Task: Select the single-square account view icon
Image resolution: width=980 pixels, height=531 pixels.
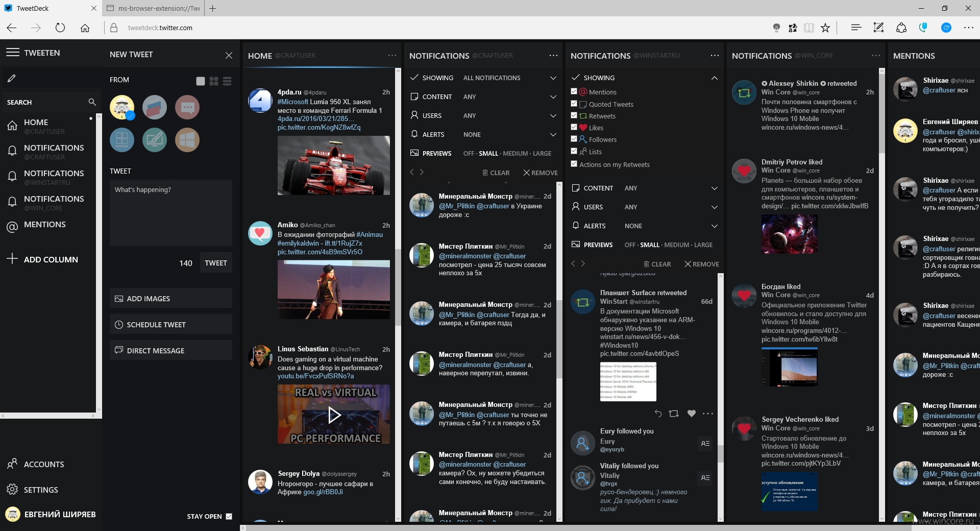Action: [x=201, y=81]
